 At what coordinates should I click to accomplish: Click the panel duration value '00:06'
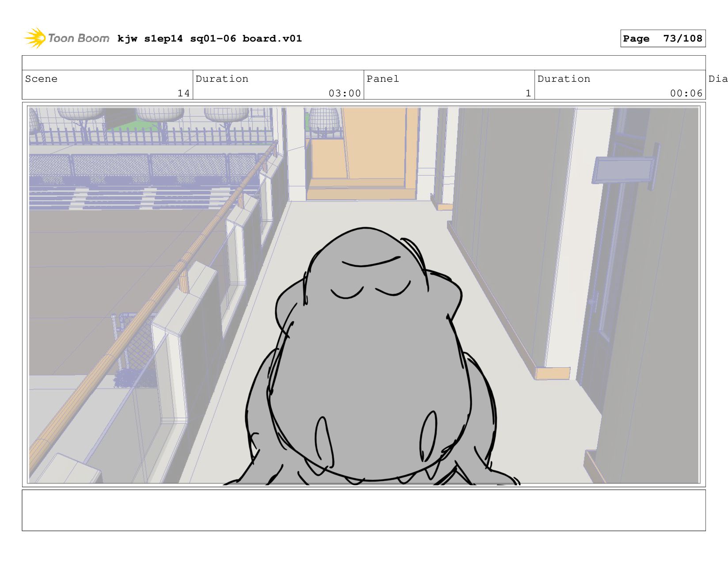tap(686, 93)
